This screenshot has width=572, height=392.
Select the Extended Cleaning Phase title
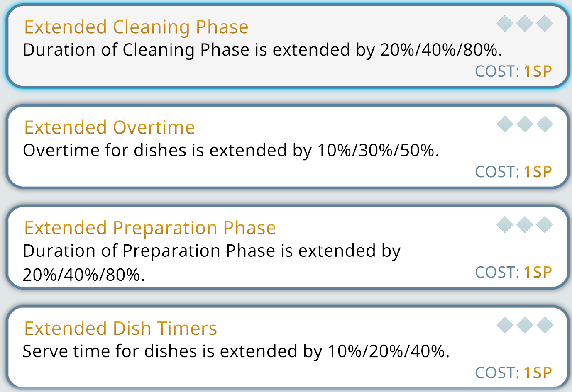coord(136,27)
